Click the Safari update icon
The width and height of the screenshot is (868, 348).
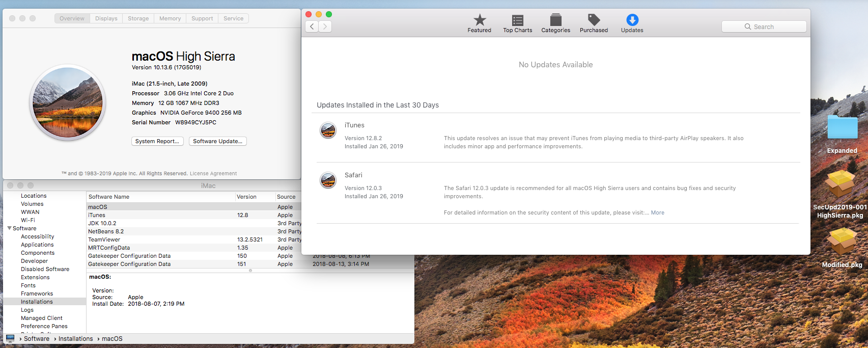(328, 180)
